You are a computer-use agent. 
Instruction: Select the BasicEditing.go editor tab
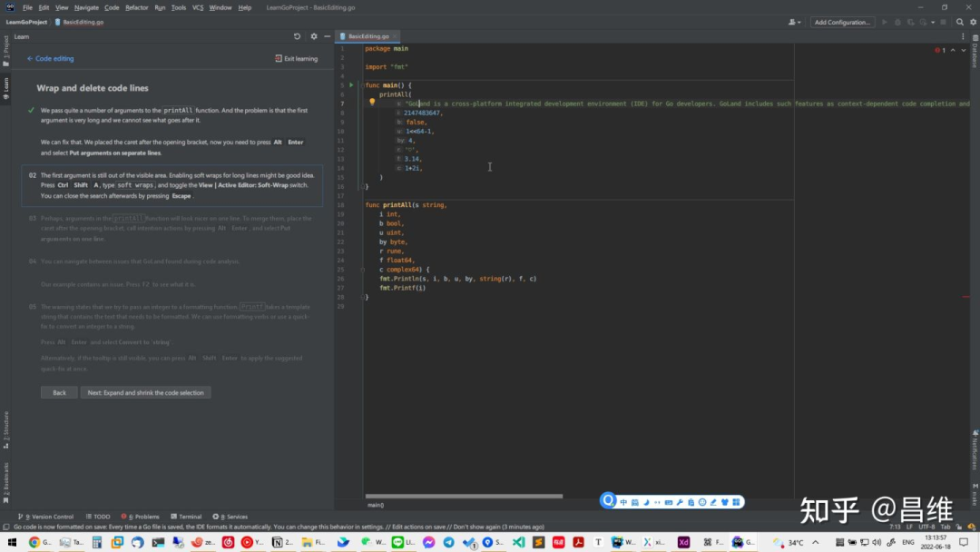(367, 36)
